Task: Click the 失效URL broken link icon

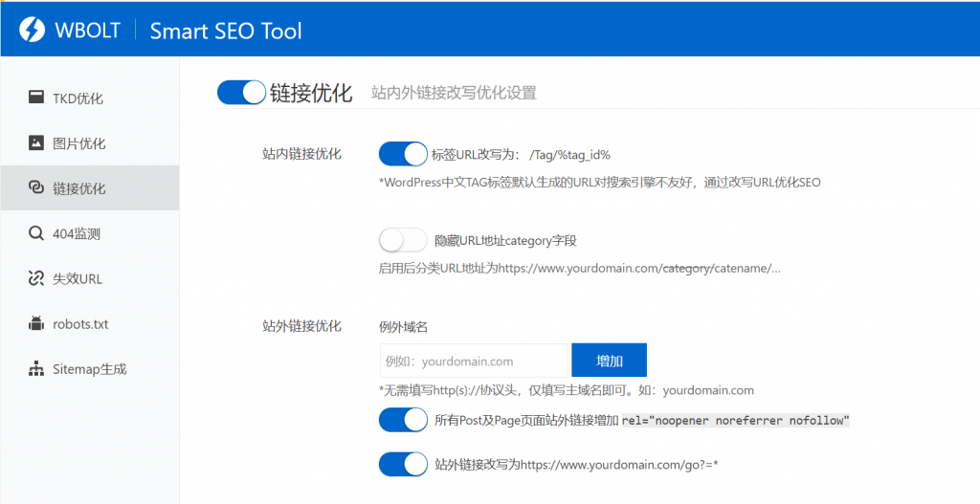Action: (x=36, y=278)
